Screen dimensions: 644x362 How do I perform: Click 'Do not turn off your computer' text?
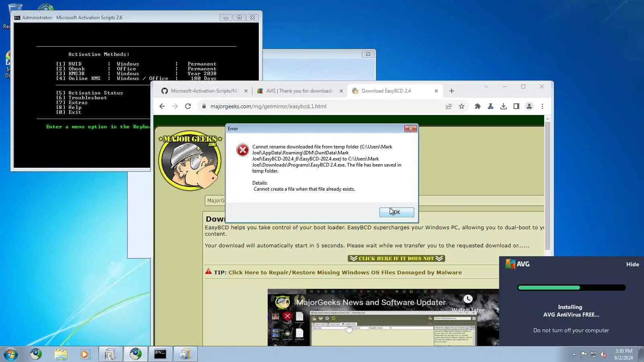coord(571,330)
